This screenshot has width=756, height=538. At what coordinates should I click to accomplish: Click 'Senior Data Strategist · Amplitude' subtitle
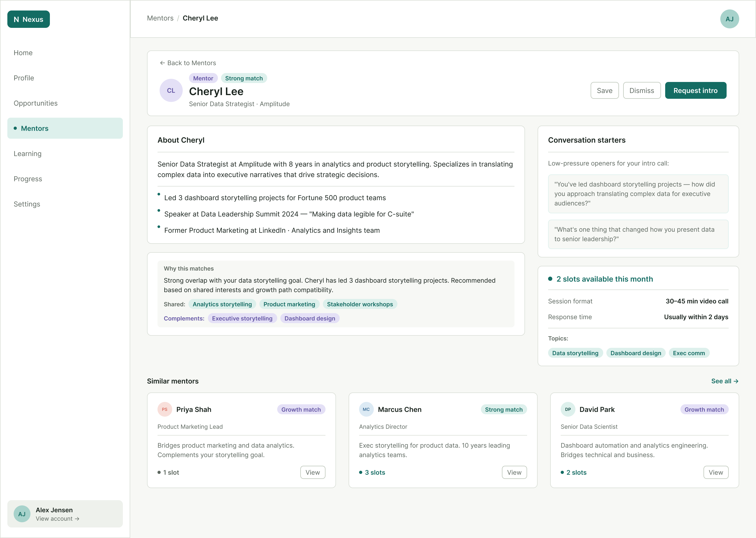click(x=239, y=104)
